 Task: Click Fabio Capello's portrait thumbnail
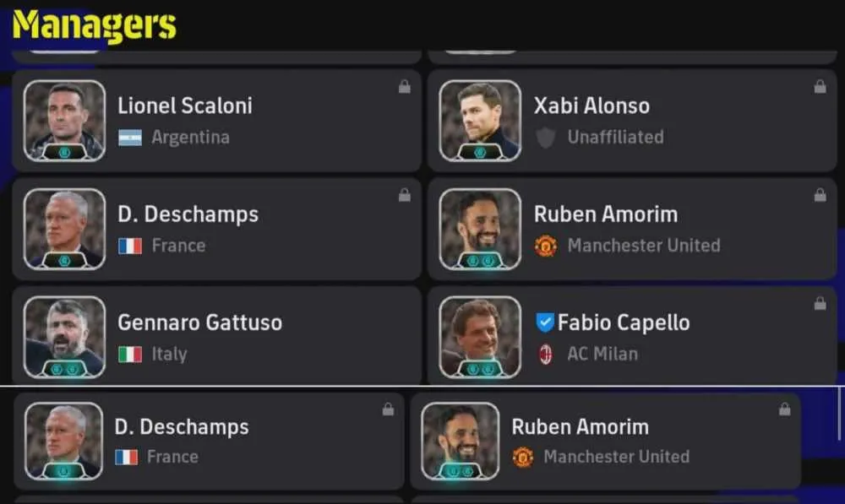pyautogui.click(x=480, y=337)
